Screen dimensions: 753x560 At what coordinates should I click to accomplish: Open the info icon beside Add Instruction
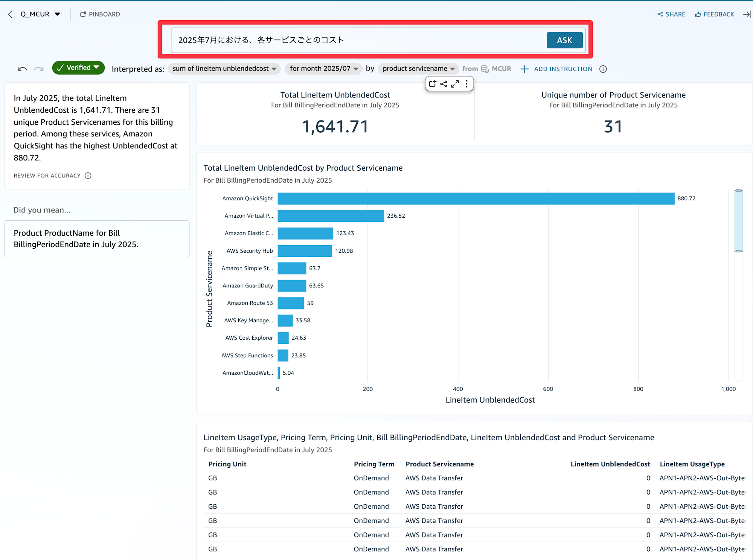[603, 69]
